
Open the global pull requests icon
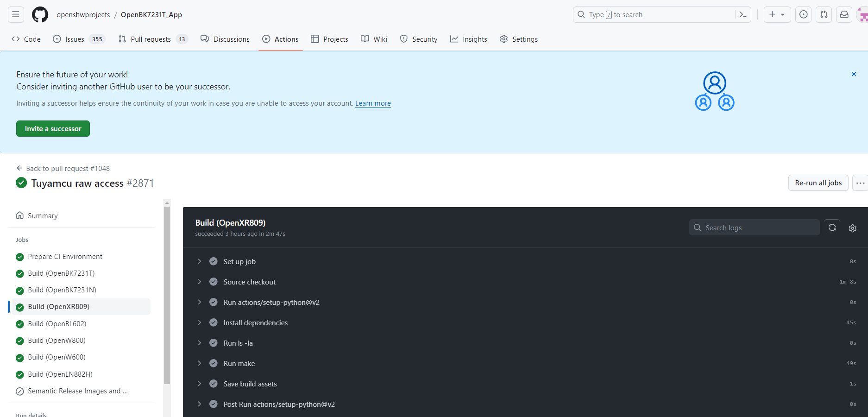(x=824, y=15)
